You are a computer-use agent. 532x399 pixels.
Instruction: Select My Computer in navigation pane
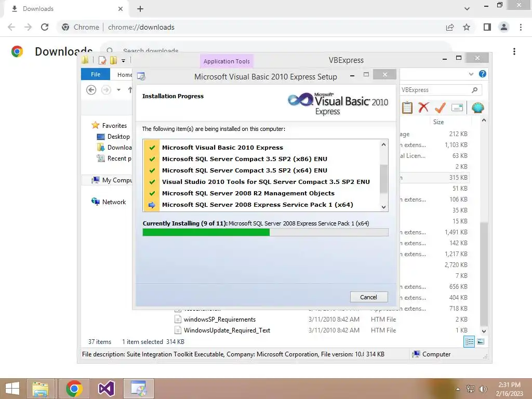pyautogui.click(x=117, y=180)
